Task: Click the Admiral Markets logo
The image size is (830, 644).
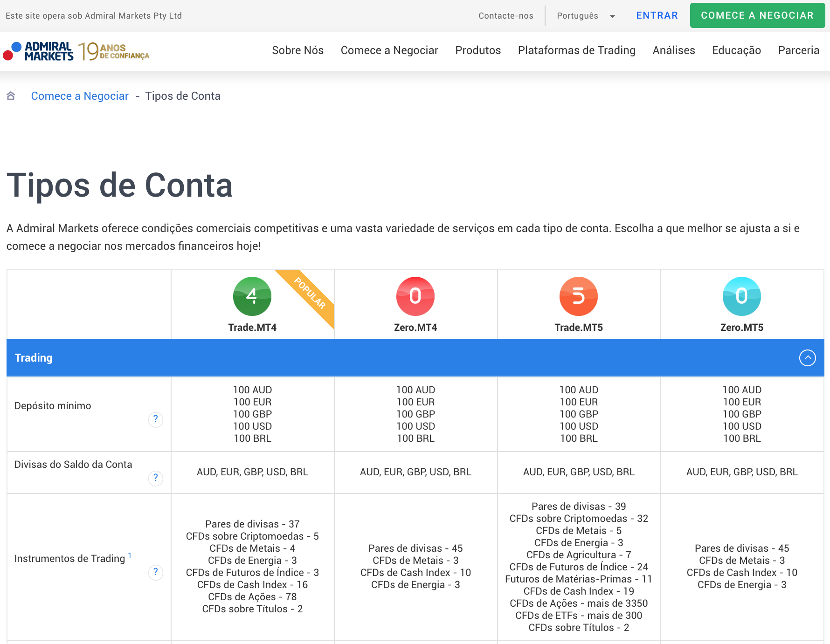Action: pyautogui.click(x=38, y=51)
